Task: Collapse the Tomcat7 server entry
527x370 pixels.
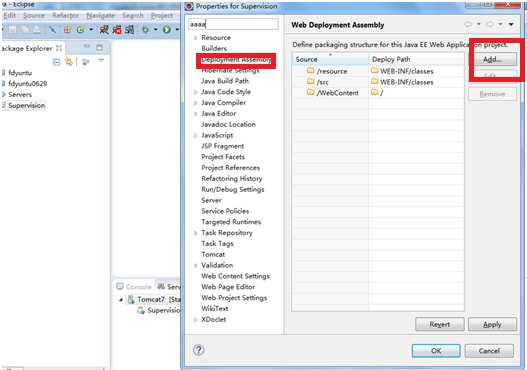Action: (x=121, y=299)
